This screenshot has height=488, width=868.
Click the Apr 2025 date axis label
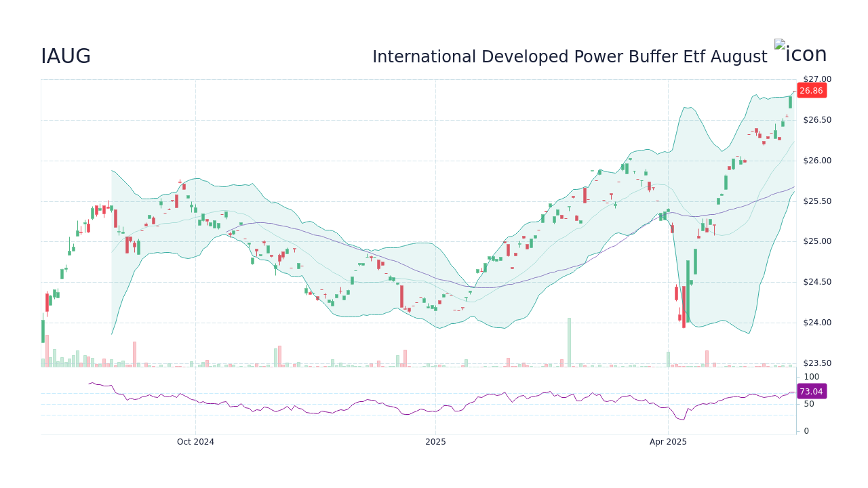tap(668, 442)
